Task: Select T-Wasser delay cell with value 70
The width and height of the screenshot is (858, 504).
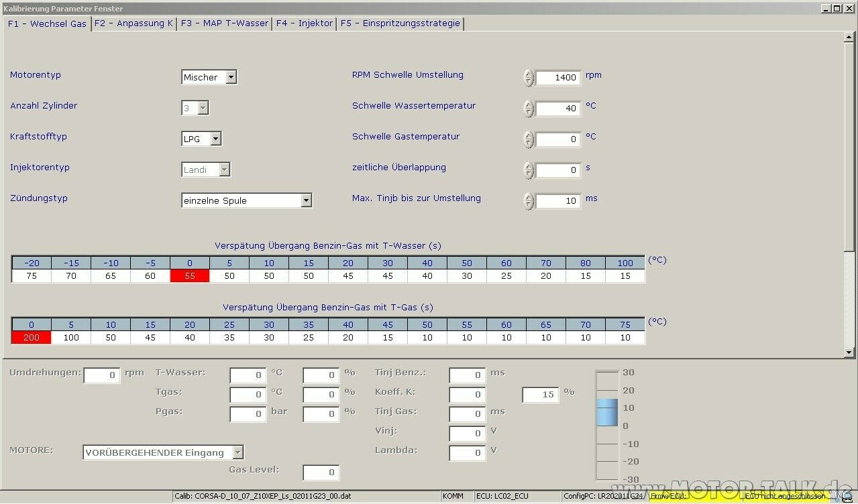Action: point(71,275)
